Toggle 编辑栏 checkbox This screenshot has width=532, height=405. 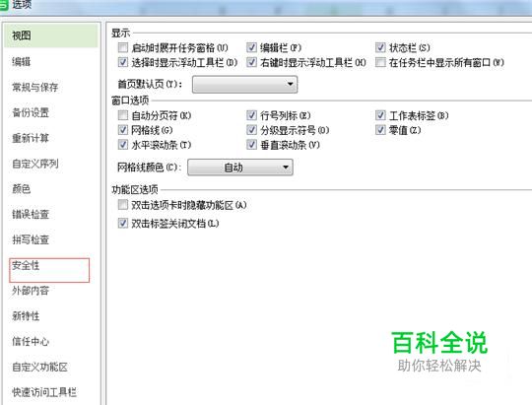(x=251, y=47)
